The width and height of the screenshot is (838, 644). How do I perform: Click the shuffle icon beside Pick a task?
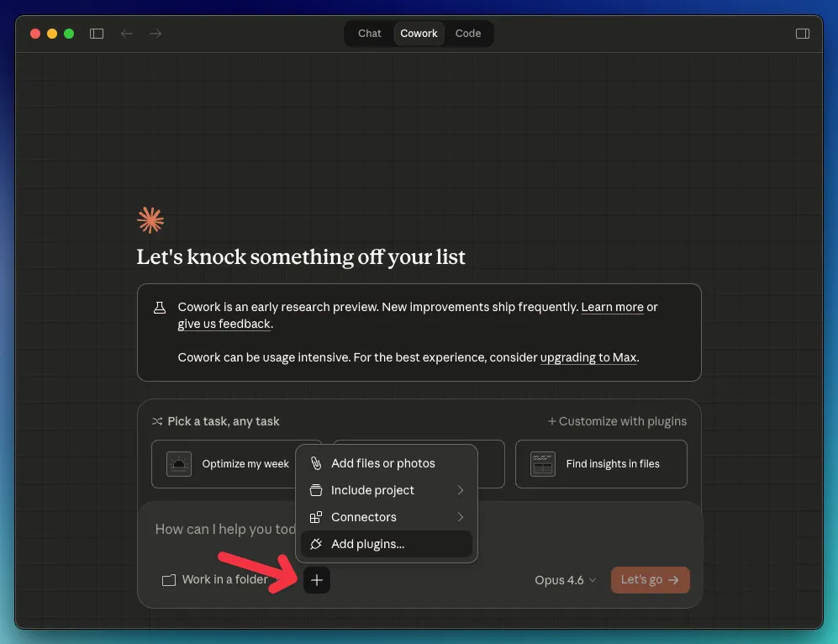pyautogui.click(x=157, y=421)
